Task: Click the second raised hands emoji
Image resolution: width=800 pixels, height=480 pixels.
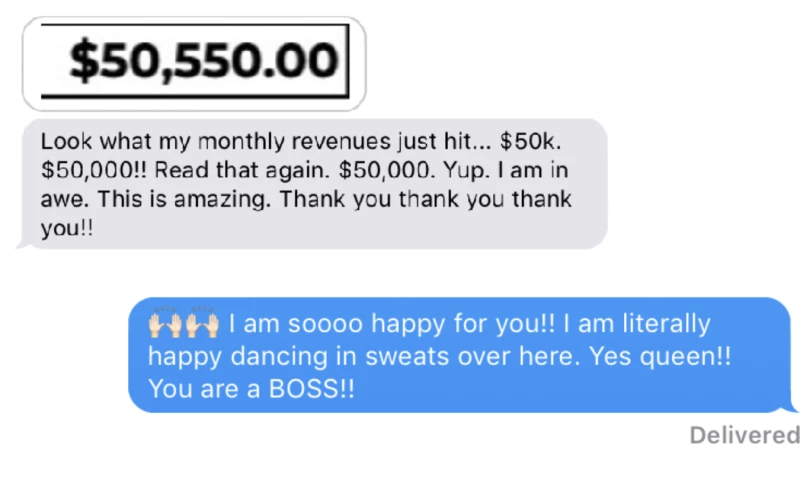Action: 201,324
